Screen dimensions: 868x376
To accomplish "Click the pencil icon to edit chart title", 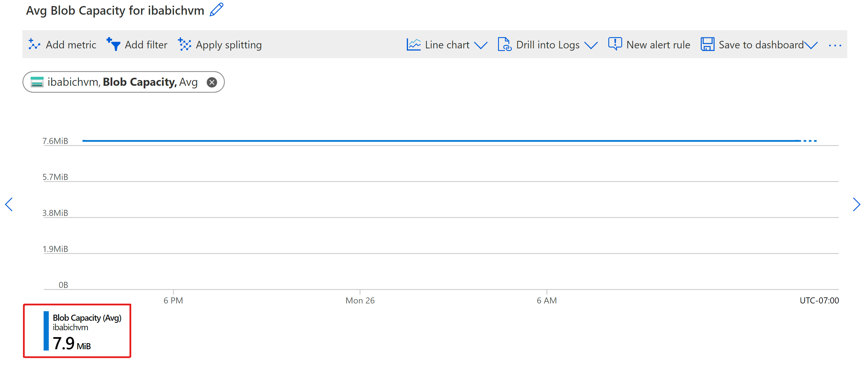I will (x=216, y=10).
